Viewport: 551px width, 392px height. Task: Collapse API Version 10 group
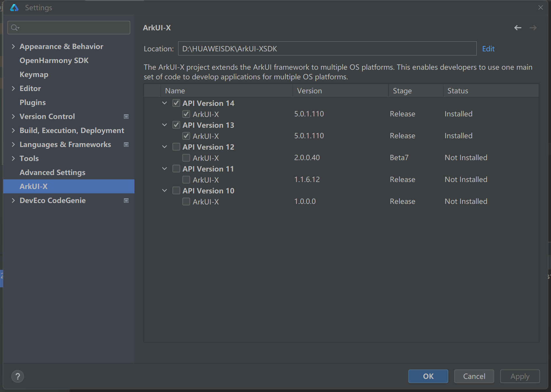[x=164, y=190]
